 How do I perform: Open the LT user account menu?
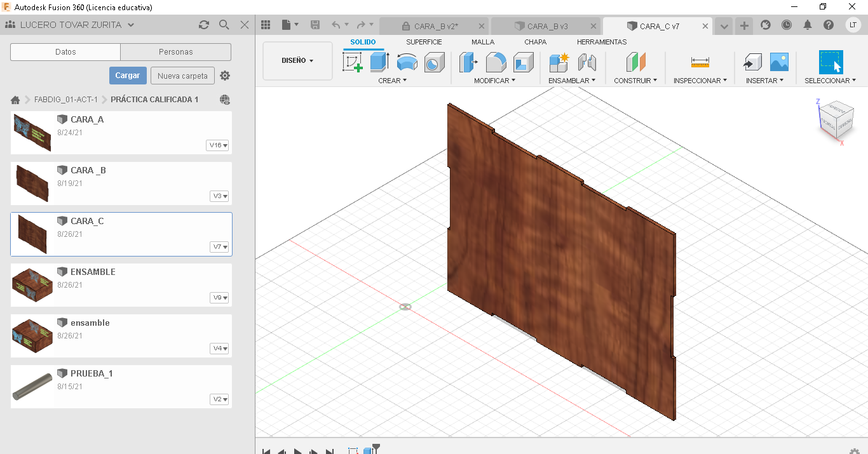(853, 25)
